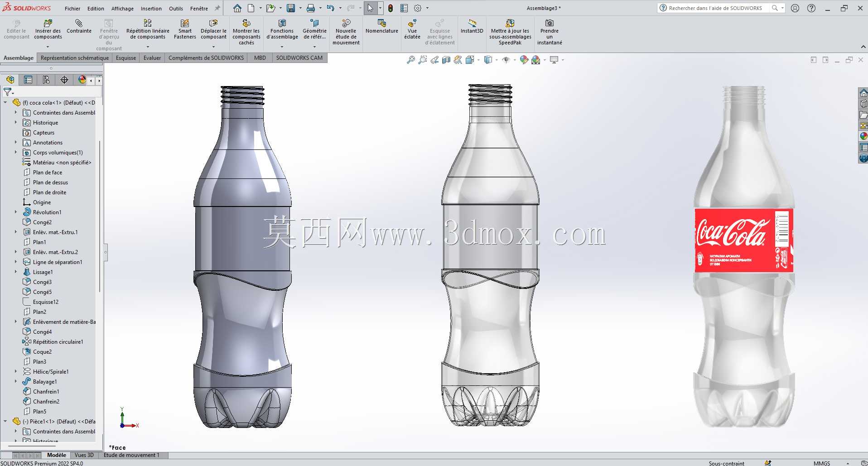
Task: Open the Appearances color ball in the task pane
Action: (863, 136)
